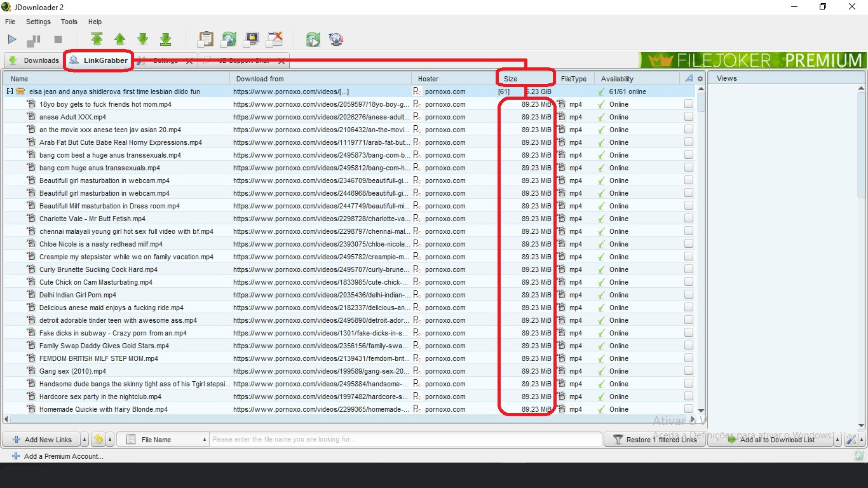The width and height of the screenshot is (868, 488).
Task: Click the vertical scrollbar up arrow of the link table
Action: [x=701, y=89]
